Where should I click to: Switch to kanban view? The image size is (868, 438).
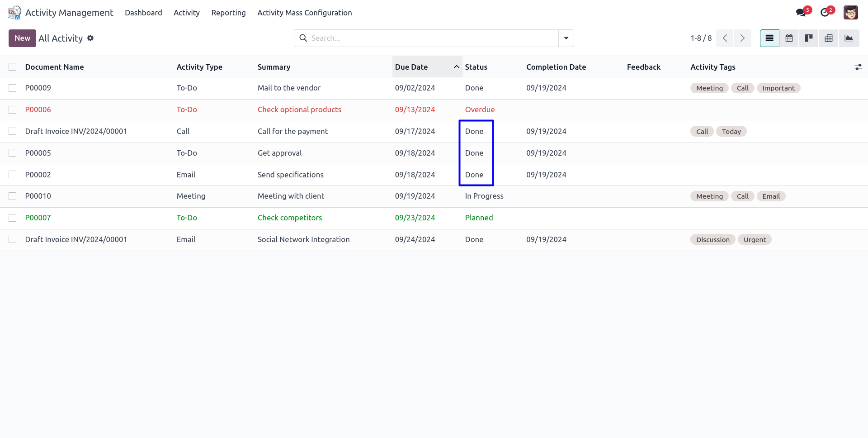coord(809,38)
